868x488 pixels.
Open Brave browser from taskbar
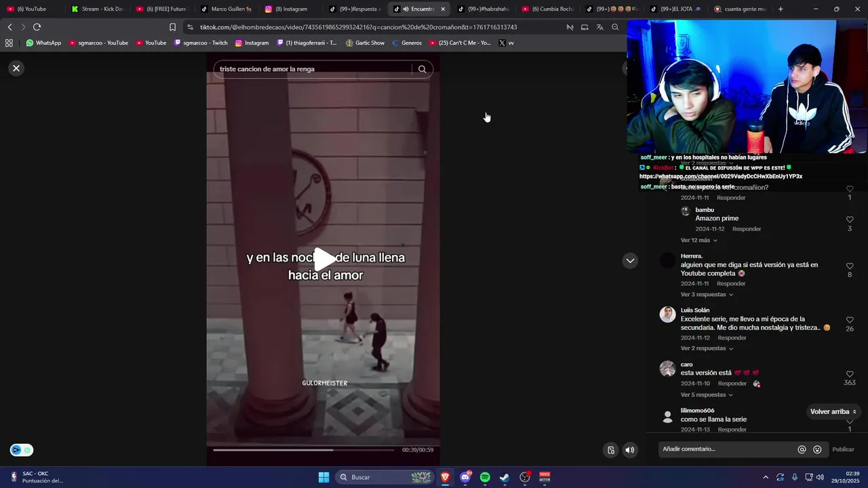[x=445, y=477]
